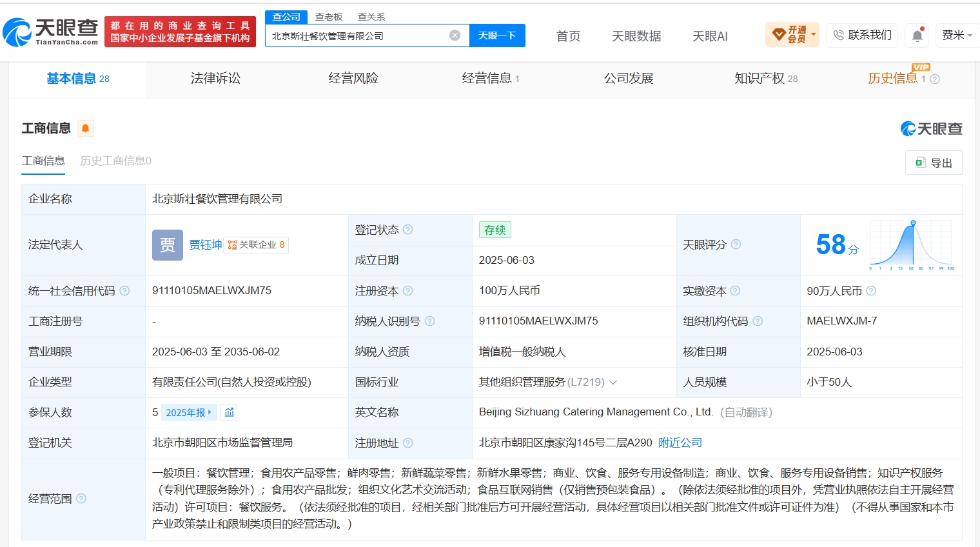Open the 首页 navigation link
This screenshot has width=980, height=547.
(568, 36)
